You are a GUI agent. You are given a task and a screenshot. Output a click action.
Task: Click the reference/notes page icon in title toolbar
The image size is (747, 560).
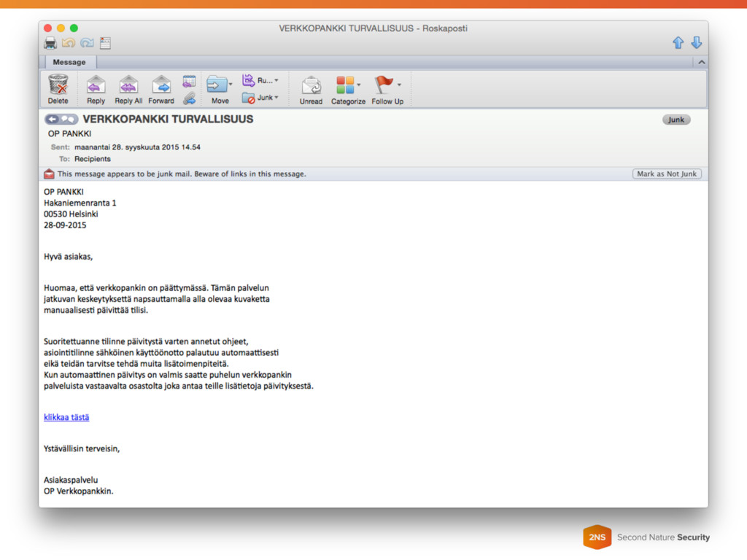[x=105, y=43]
